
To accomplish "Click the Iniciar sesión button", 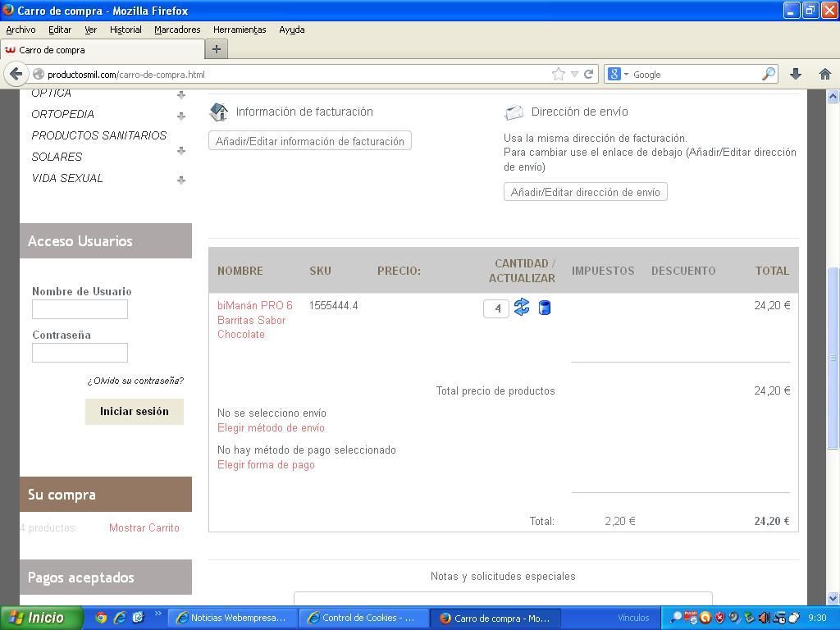I will (134, 412).
